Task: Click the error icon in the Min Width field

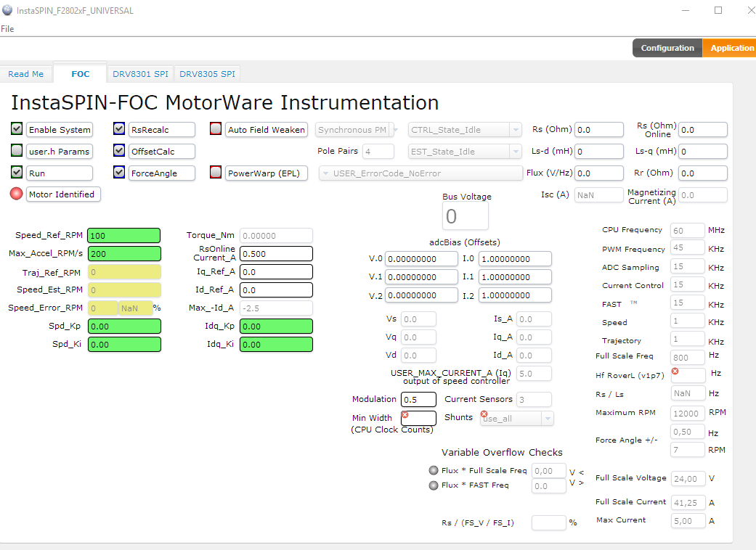Action: [x=405, y=414]
